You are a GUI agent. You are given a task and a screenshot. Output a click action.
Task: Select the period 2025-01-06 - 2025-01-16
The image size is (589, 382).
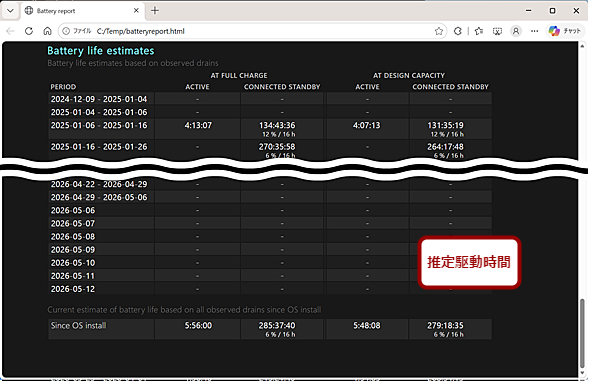tap(99, 125)
